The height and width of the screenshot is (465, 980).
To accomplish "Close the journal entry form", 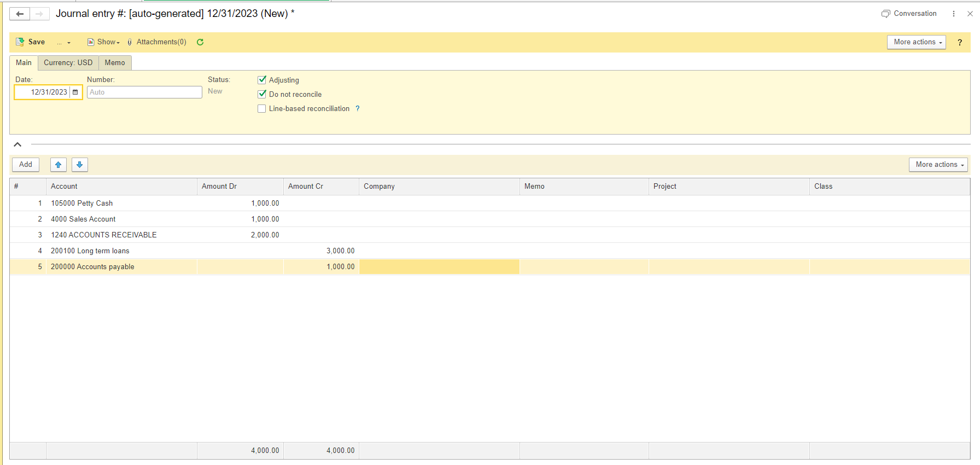I will coord(970,14).
